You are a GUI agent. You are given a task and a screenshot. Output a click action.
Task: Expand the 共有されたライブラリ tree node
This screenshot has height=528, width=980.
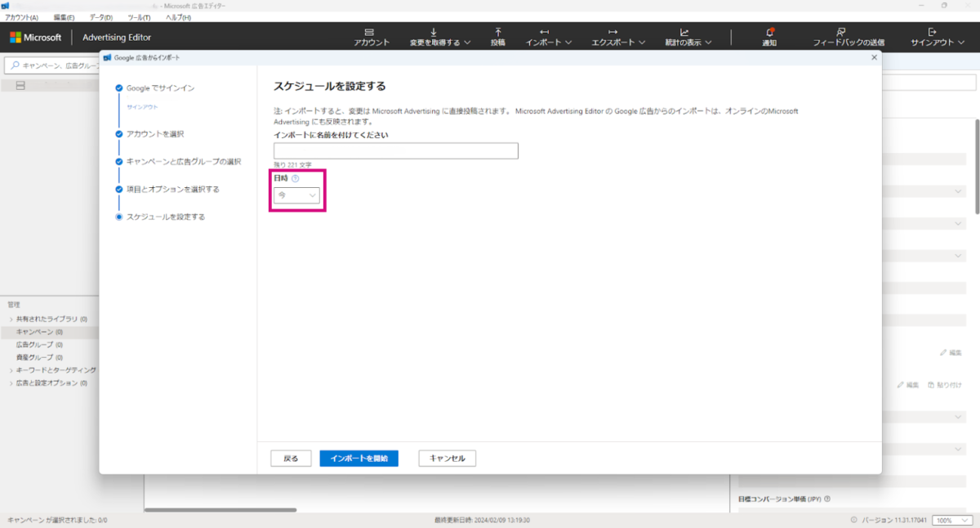click(x=11, y=320)
